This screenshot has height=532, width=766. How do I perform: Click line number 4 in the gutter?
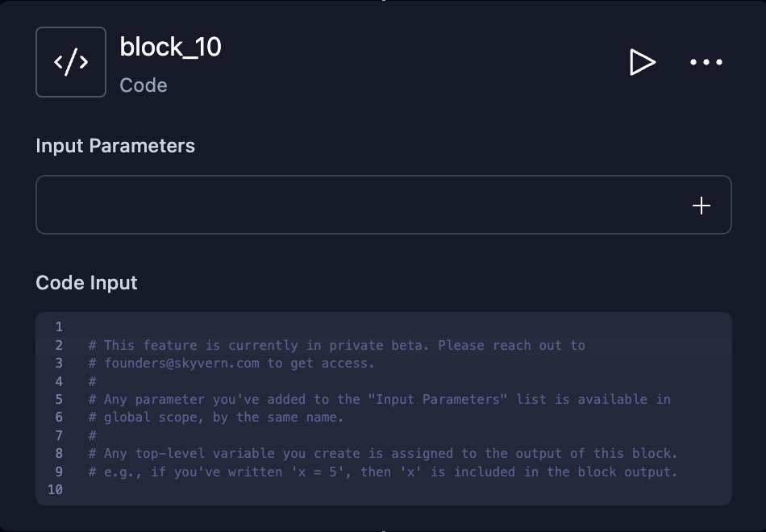click(59, 381)
